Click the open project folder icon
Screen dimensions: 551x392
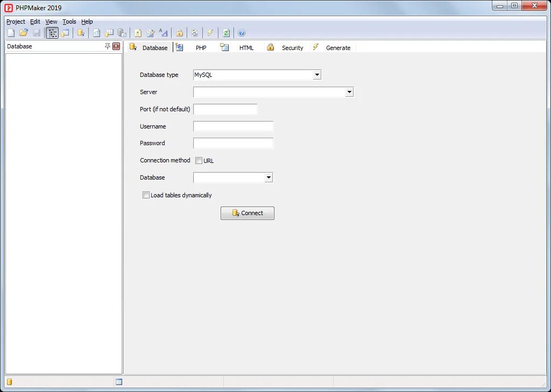pos(24,33)
